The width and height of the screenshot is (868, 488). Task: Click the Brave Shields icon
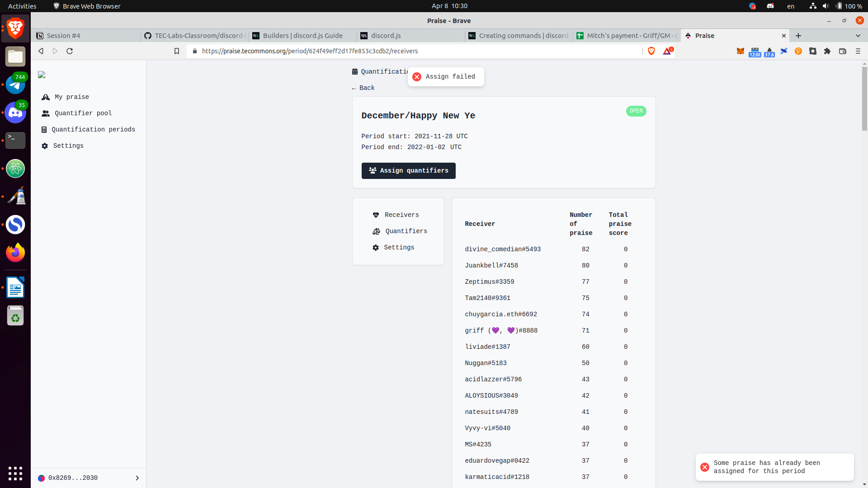651,51
